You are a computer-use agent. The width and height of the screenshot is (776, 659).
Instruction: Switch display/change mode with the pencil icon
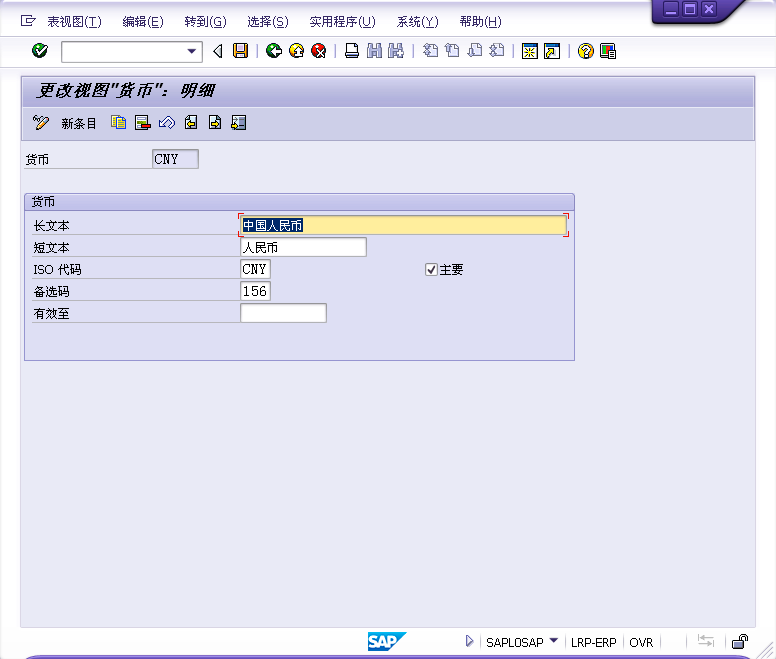(x=41, y=123)
